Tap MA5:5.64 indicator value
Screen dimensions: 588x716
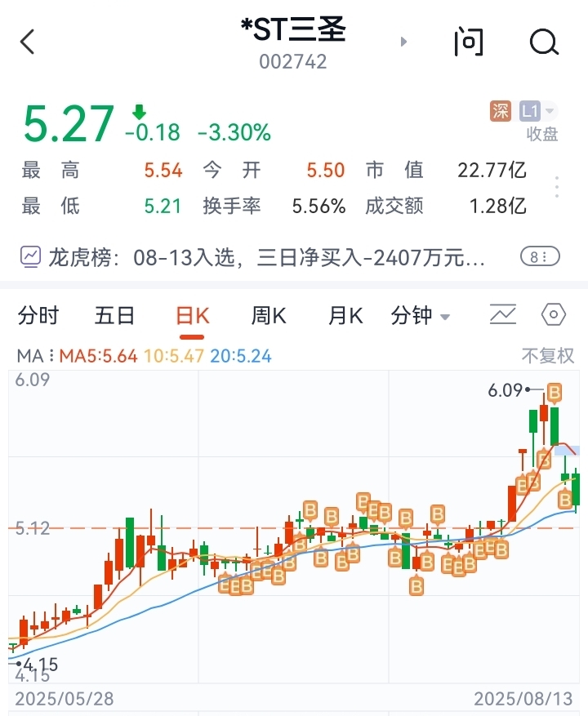point(98,356)
